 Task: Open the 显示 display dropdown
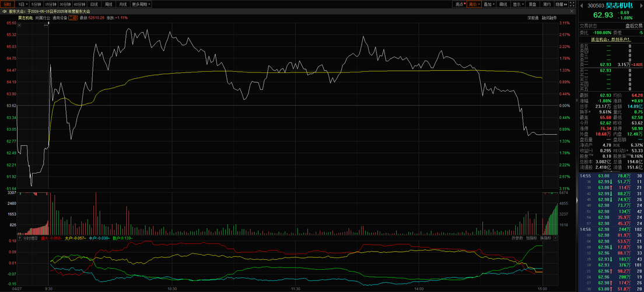pyautogui.click(x=518, y=4)
